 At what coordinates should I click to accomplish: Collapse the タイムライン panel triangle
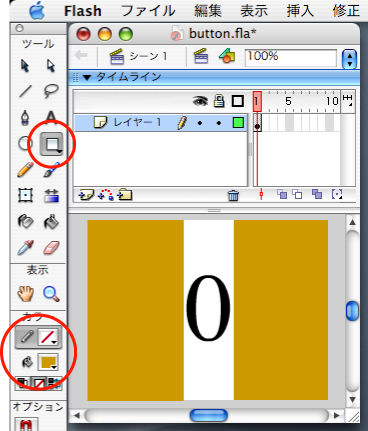coord(87,78)
